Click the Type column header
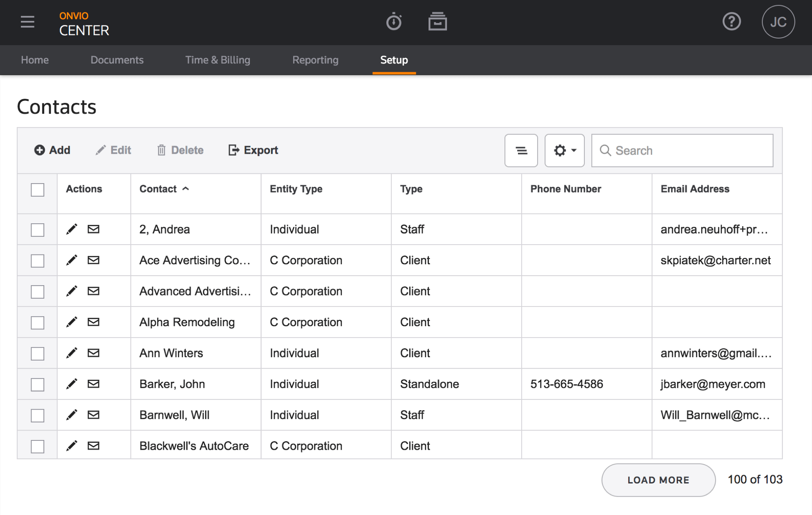The height and width of the screenshot is (515, 812). pos(411,189)
